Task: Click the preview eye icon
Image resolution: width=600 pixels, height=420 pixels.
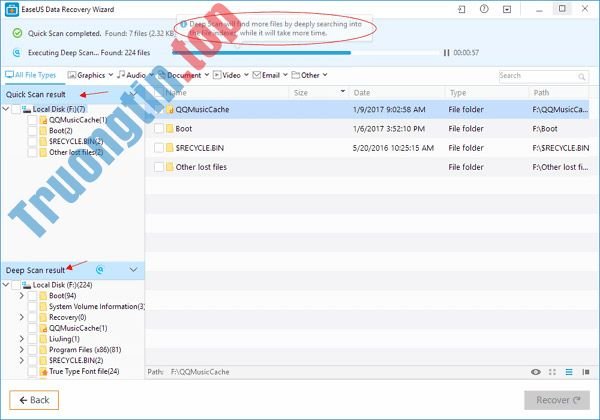Action: (x=536, y=372)
